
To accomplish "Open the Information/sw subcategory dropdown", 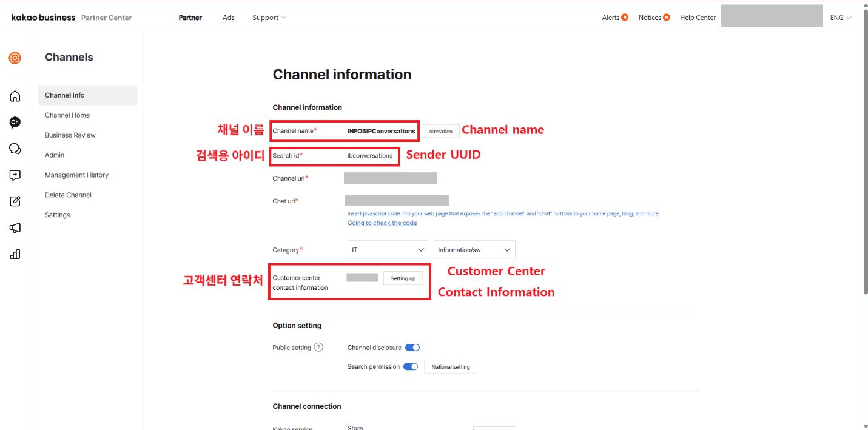I will pyautogui.click(x=474, y=250).
